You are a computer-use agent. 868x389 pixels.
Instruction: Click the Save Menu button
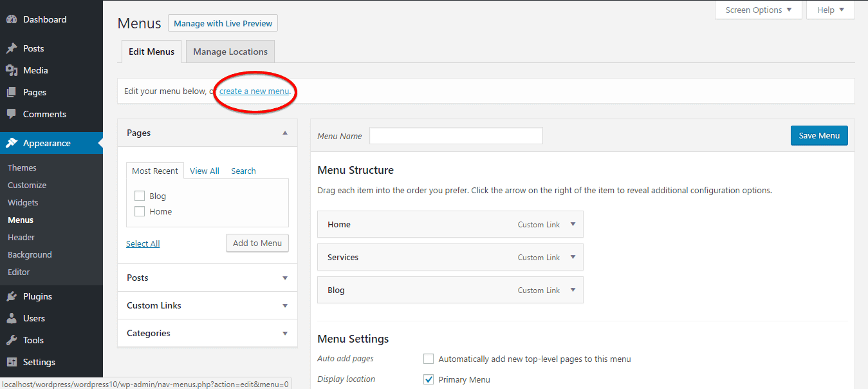(x=819, y=136)
